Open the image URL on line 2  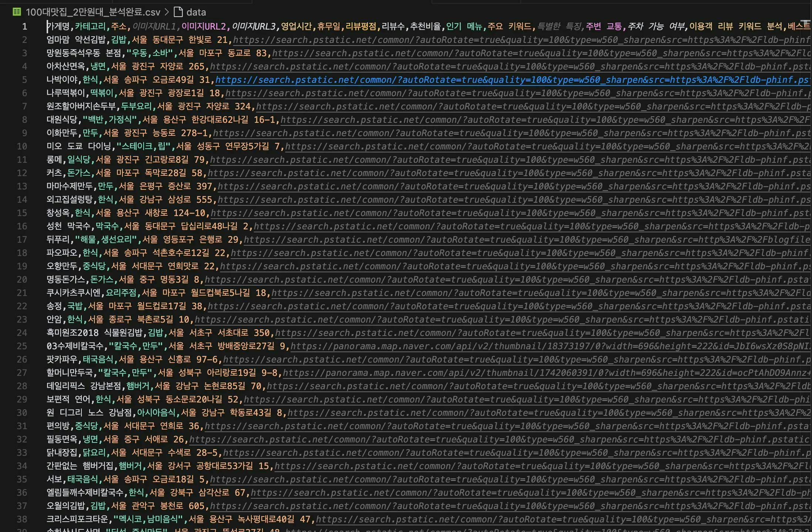click(x=518, y=40)
